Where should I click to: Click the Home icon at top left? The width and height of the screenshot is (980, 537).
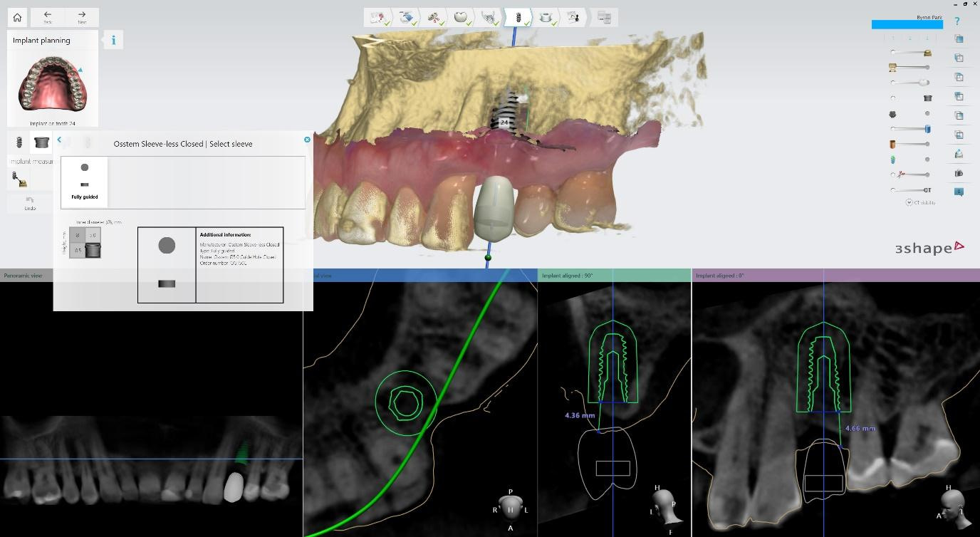pos(17,17)
